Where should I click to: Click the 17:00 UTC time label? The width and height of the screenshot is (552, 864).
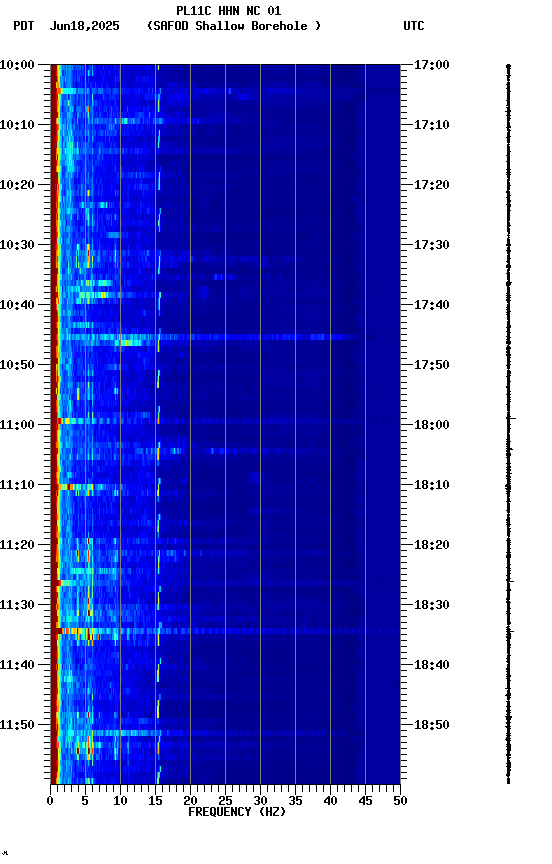(x=432, y=64)
